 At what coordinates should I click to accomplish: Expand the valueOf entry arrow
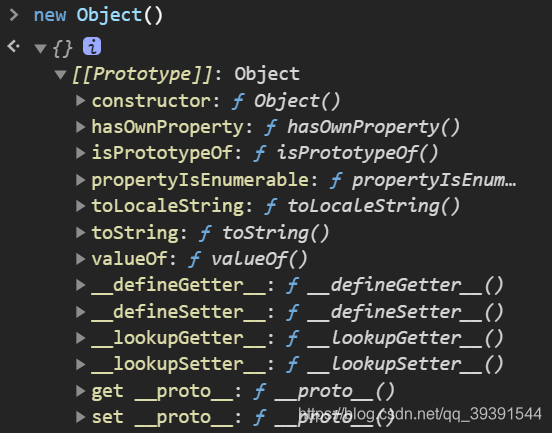click(81, 259)
